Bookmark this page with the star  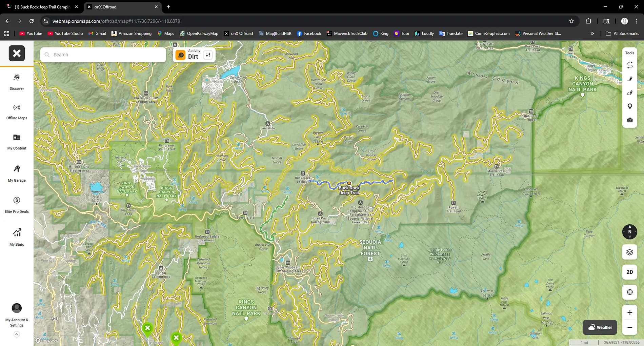pyautogui.click(x=571, y=21)
